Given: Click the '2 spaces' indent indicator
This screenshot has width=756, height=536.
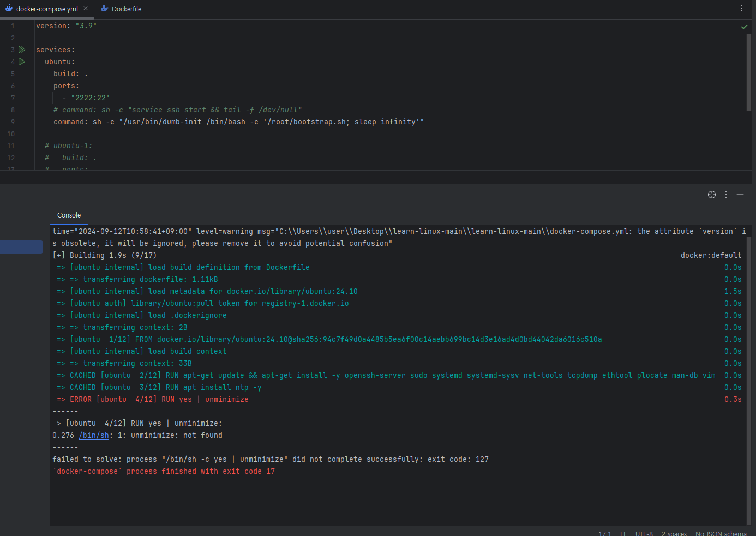Looking at the screenshot, I should tap(674, 533).
